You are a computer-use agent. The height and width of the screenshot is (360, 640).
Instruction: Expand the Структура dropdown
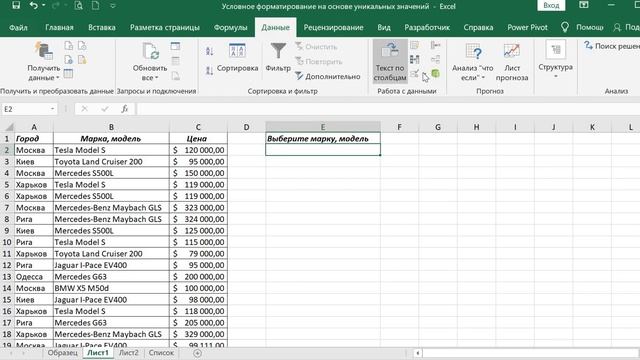[556, 76]
